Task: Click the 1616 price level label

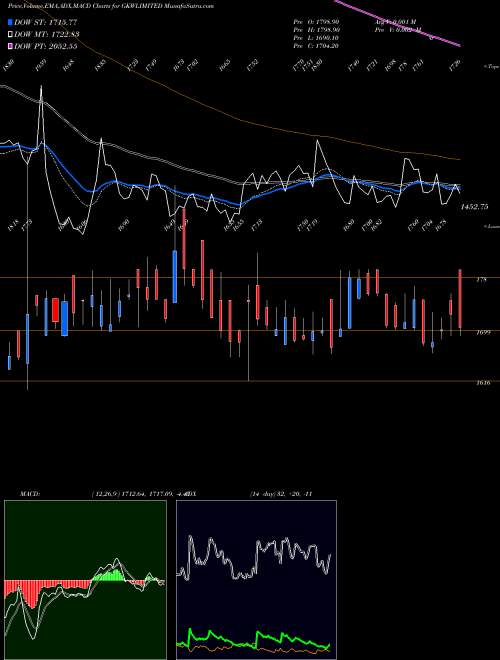Action: coord(483,383)
